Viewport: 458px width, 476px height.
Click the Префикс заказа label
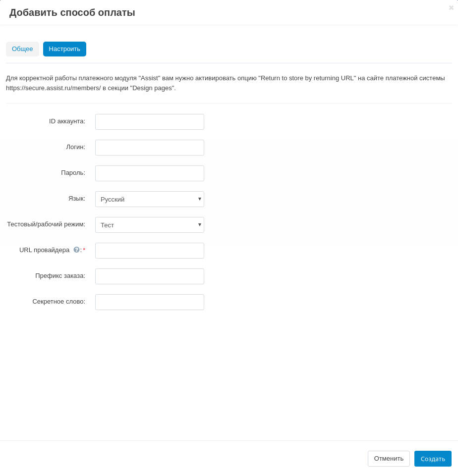60,276
